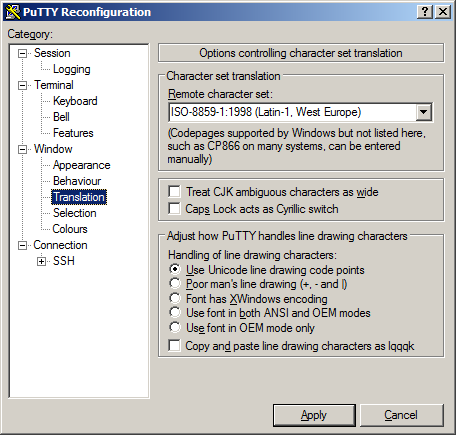Open the Features settings category
The width and height of the screenshot is (456, 435).
click(x=73, y=133)
